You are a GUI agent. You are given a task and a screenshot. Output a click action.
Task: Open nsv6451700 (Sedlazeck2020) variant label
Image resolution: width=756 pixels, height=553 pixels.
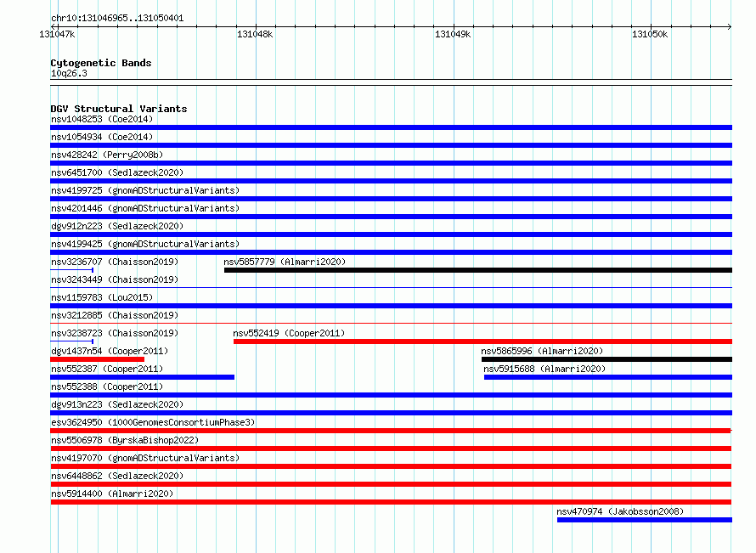click(x=117, y=172)
